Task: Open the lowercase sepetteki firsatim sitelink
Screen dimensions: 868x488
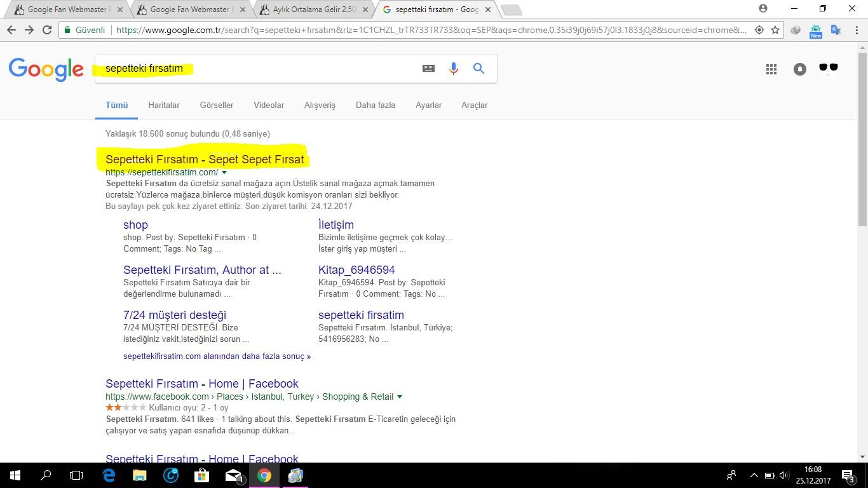Action: pyautogui.click(x=361, y=315)
